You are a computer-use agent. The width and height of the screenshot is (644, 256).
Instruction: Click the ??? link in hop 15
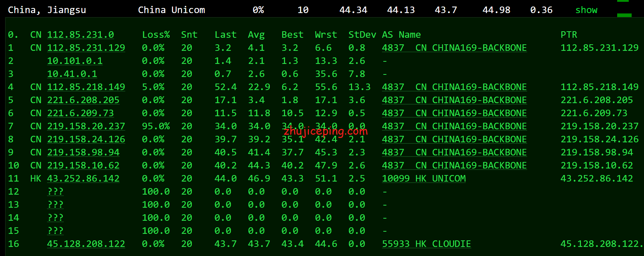(x=55, y=231)
